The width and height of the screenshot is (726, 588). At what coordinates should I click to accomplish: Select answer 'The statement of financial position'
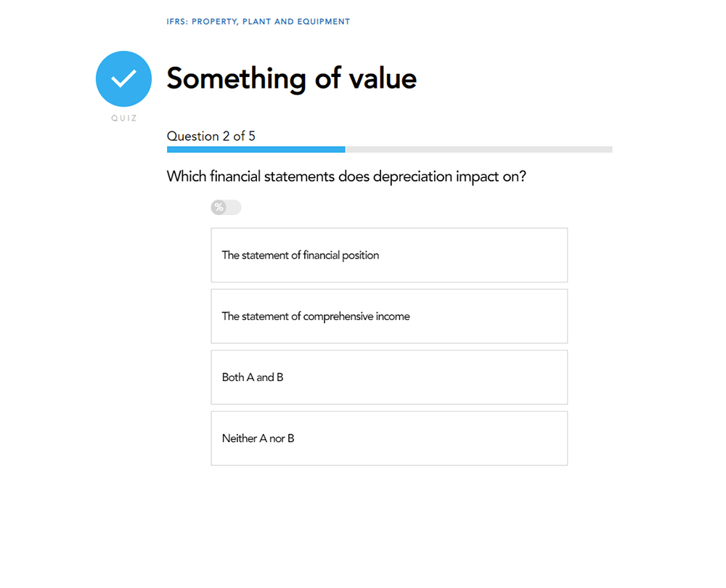pos(389,255)
